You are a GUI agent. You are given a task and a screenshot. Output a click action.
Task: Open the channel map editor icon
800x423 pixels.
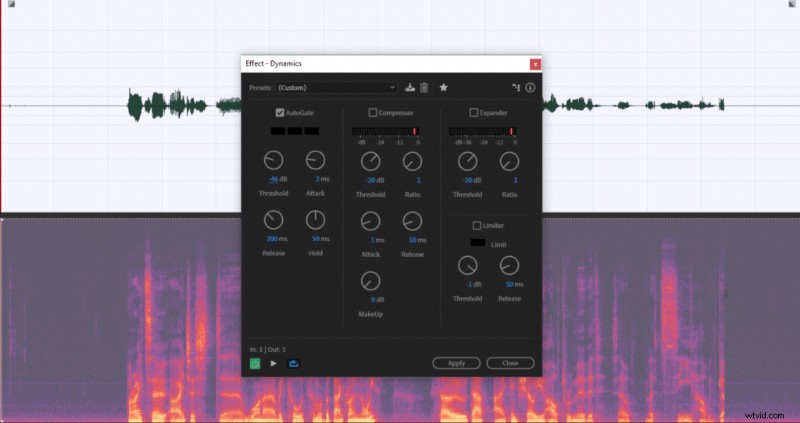coord(516,88)
